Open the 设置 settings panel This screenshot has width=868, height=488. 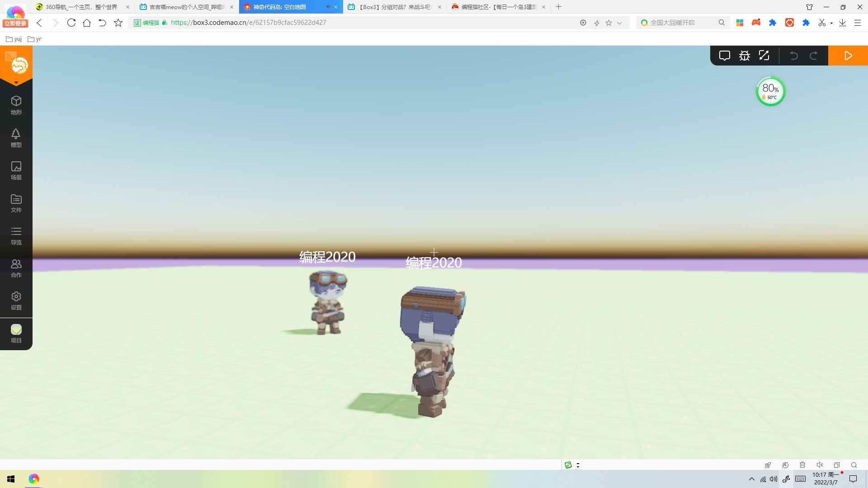pyautogui.click(x=16, y=300)
